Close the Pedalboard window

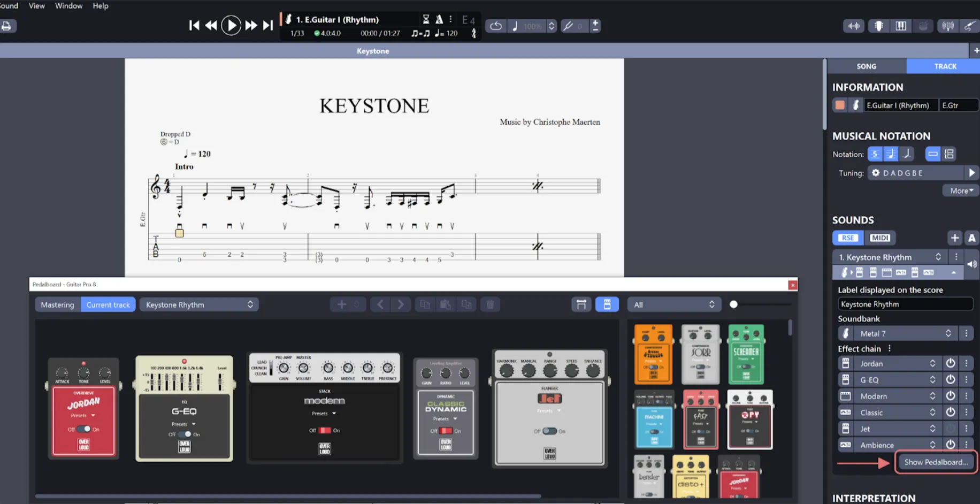(793, 285)
